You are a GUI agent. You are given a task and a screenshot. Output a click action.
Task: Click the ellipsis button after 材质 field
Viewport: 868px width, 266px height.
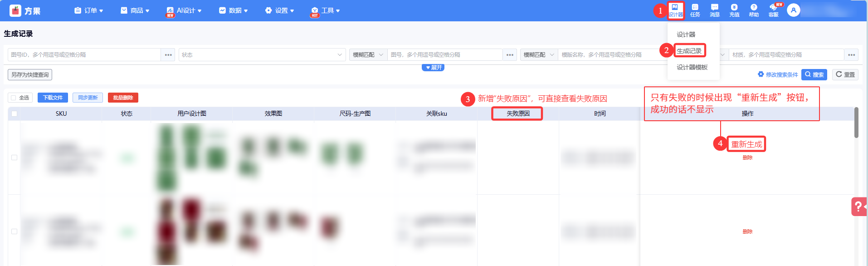[851, 55]
